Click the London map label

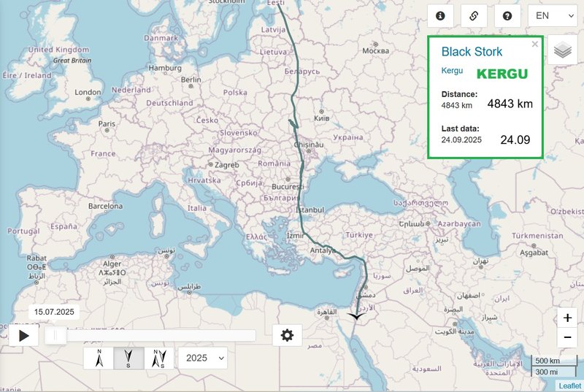[88, 92]
